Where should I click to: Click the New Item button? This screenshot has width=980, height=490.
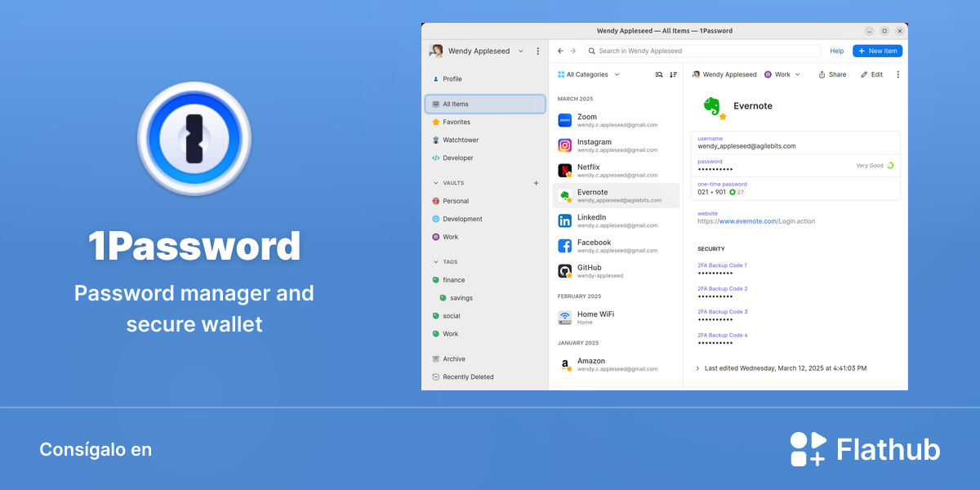(877, 51)
